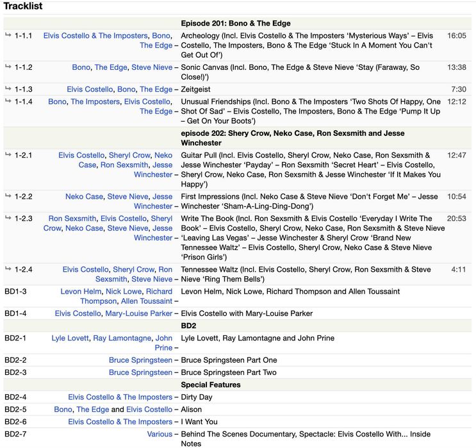Viewport: 476px width, 448px height.
Task: Click Elvis Costello with Mary-Louise Parker title
Action: 247,313
